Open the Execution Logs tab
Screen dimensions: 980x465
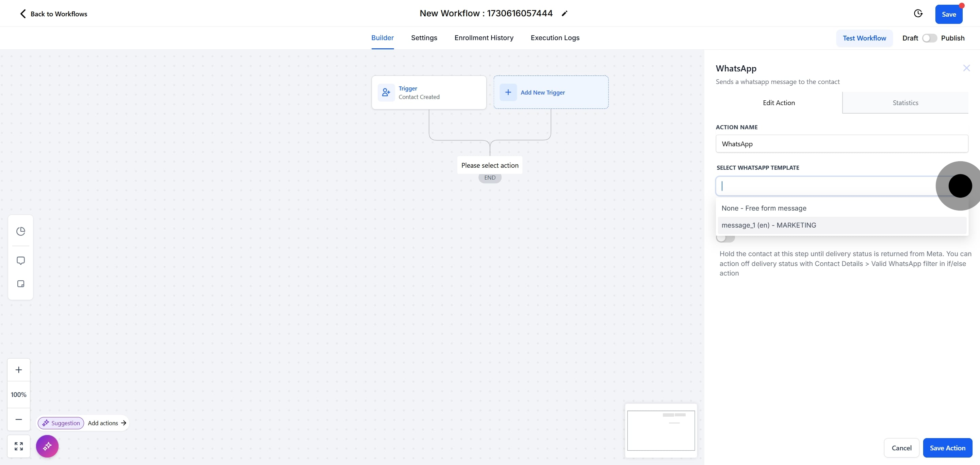(x=555, y=38)
